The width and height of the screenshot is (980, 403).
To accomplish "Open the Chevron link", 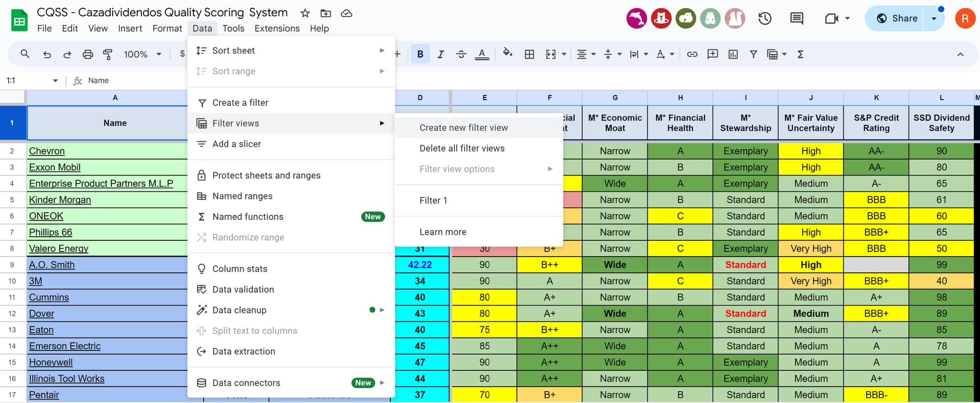I will click(47, 151).
